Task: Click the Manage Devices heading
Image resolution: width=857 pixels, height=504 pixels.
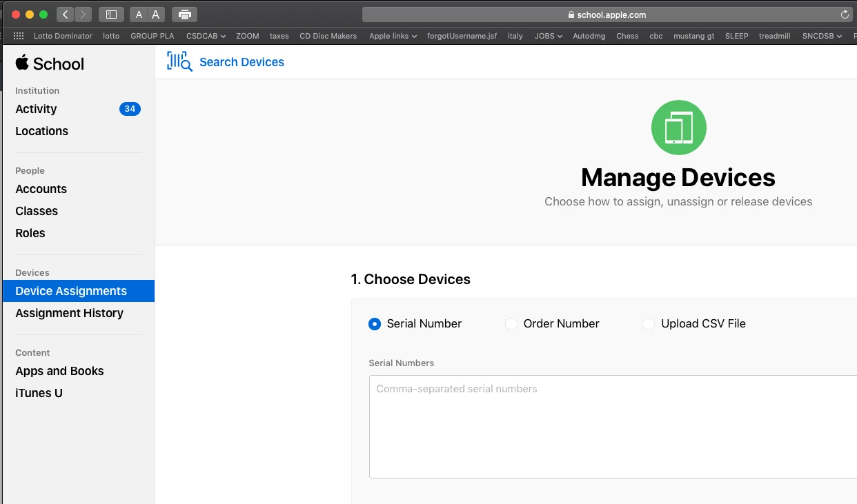Action: point(678,178)
